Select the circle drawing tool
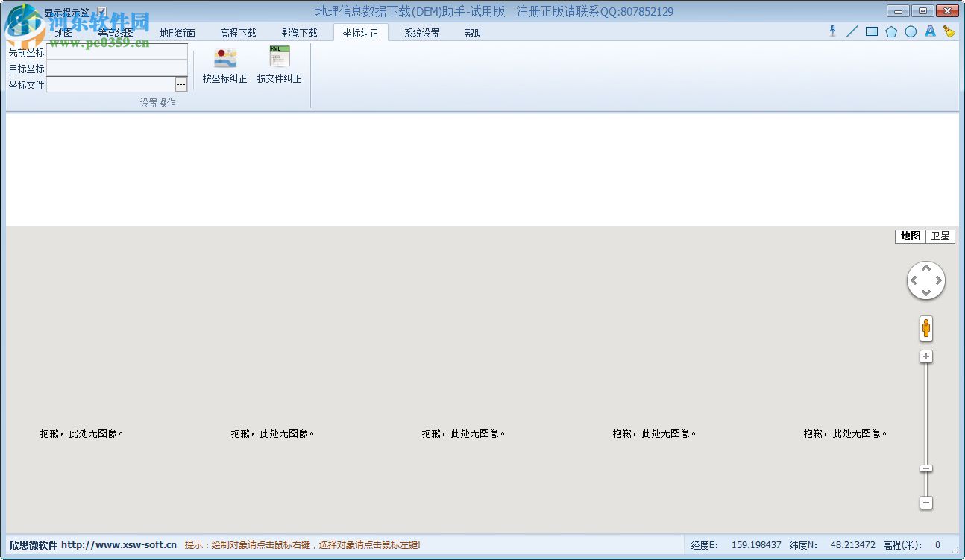The image size is (965, 560). pyautogui.click(x=911, y=31)
